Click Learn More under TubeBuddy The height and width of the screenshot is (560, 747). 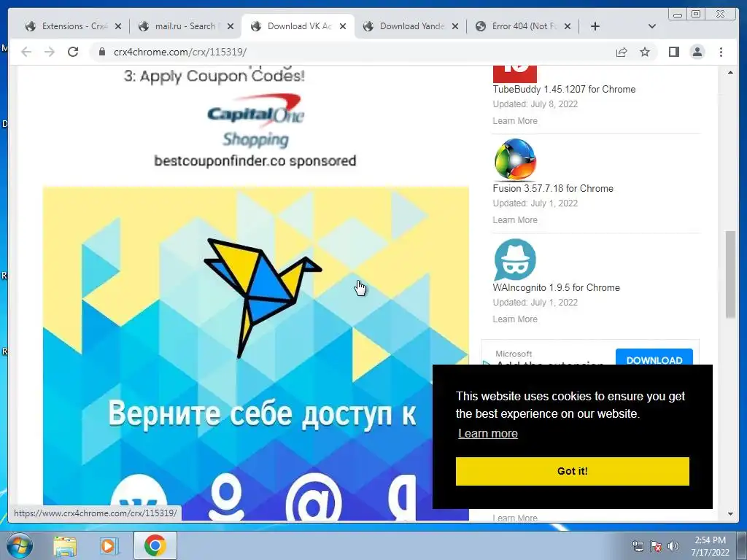(515, 121)
